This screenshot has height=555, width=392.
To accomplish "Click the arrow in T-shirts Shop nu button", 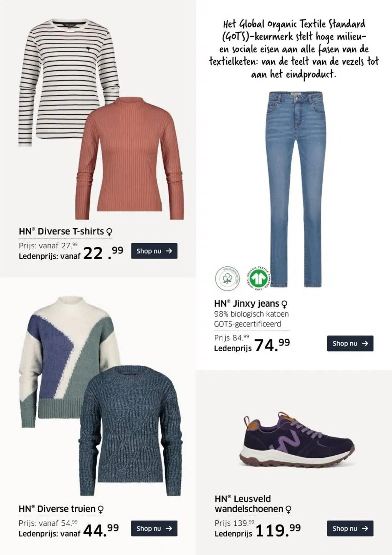I will tap(169, 251).
